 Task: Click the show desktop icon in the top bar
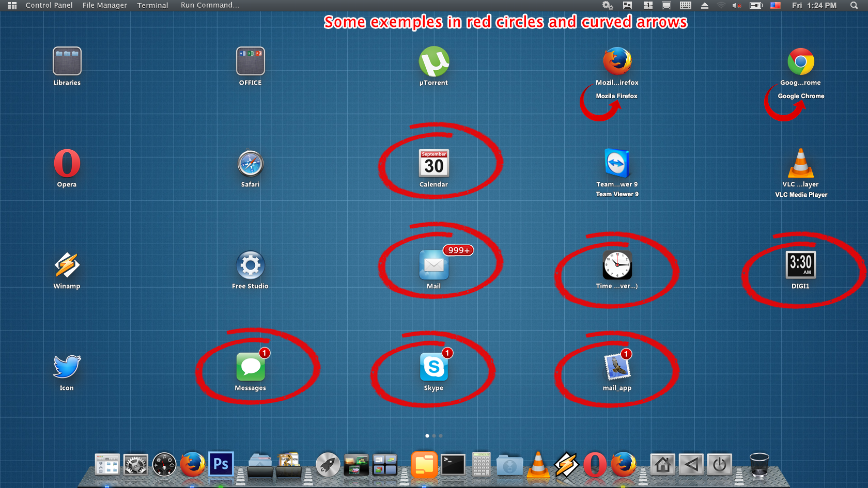point(667,5)
